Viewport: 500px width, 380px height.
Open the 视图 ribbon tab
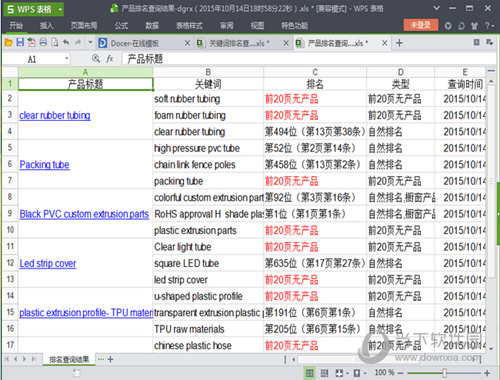(257, 25)
